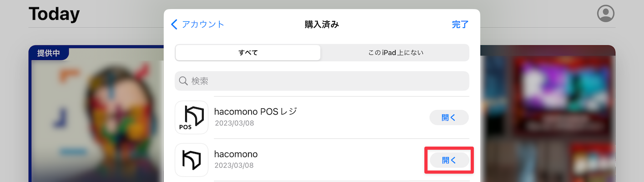
Task: Go back via the アカウント chevron
Action: click(x=174, y=24)
